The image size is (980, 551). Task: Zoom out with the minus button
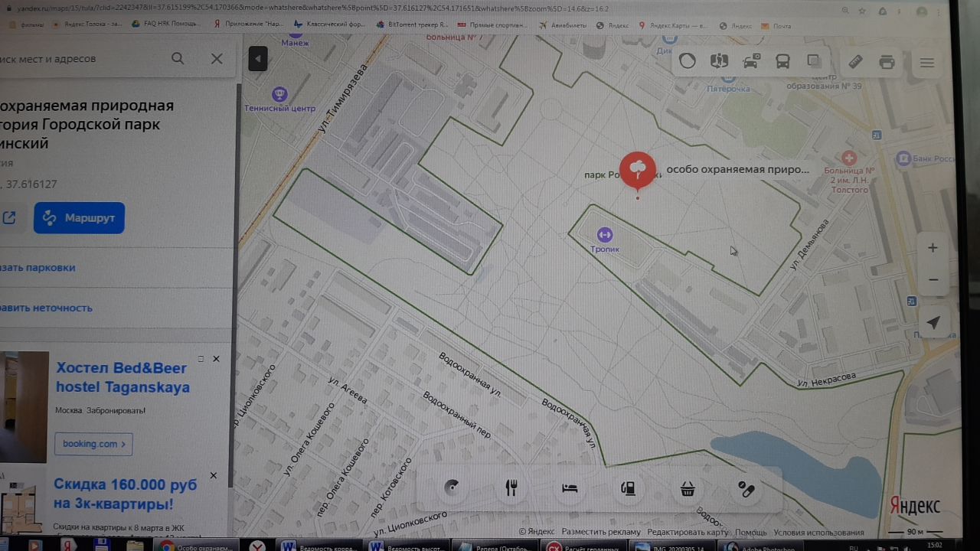pos(933,280)
